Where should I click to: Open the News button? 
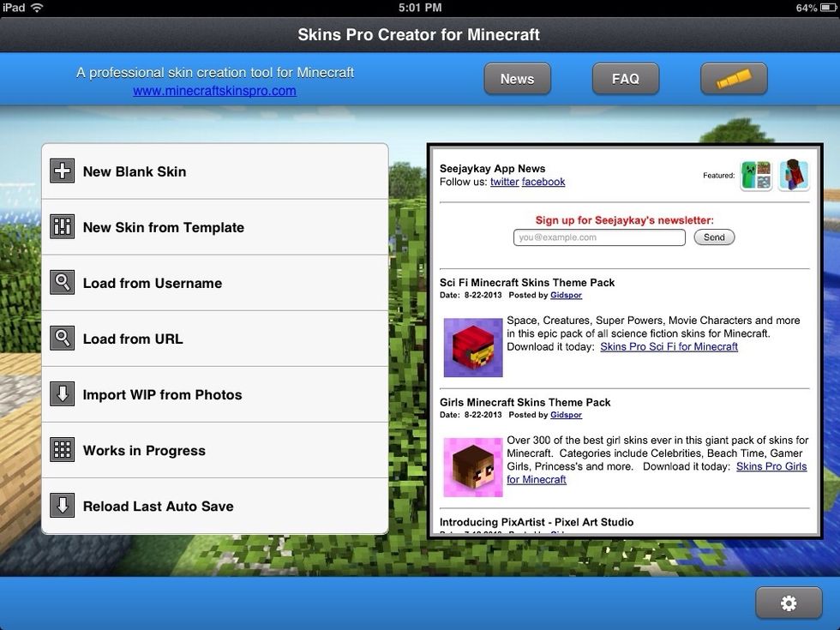point(517,79)
